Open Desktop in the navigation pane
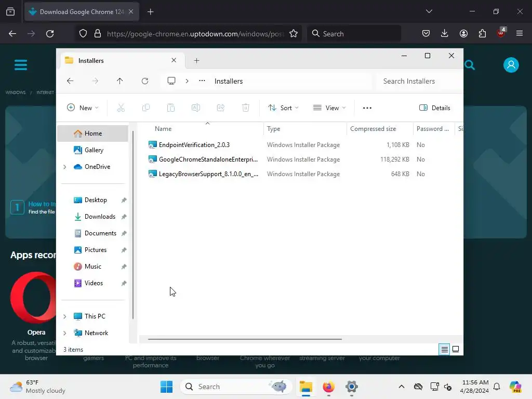The width and height of the screenshot is (532, 399). (92, 200)
